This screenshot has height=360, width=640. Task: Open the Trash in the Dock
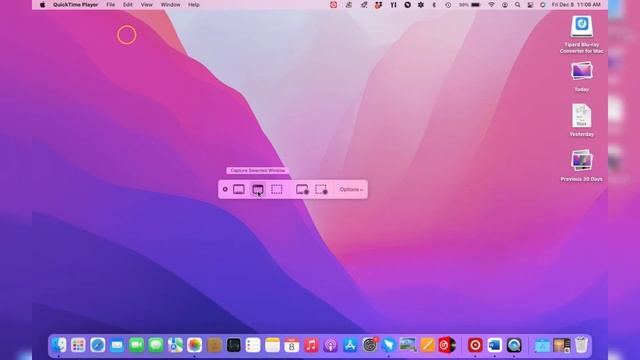tap(581, 345)
